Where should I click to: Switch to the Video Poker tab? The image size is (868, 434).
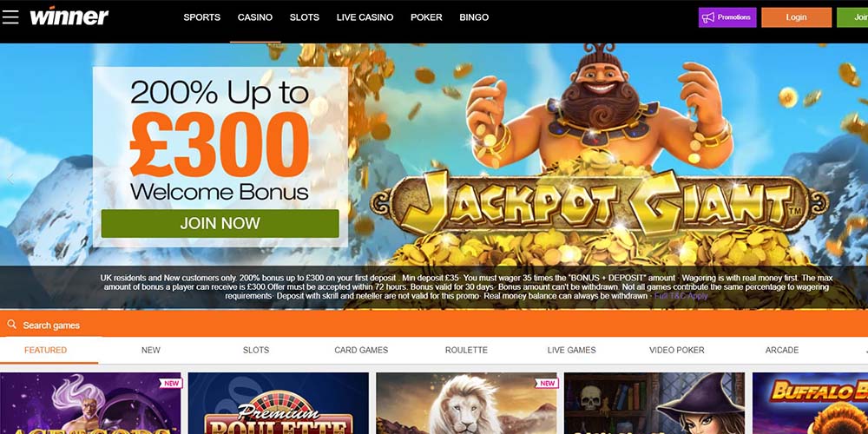pyautogui.click(x=676, y=350)
